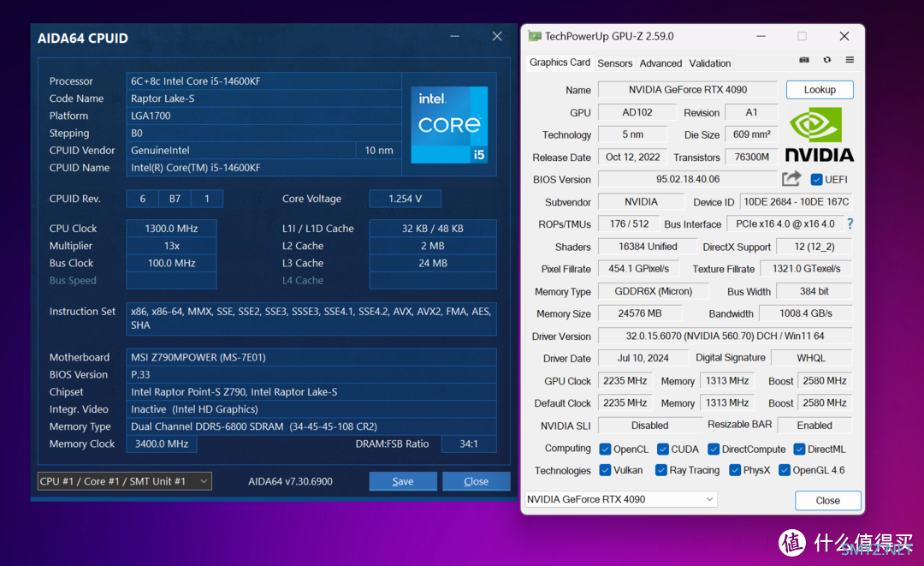Click the Lookup button in GPU-Z
This screenshot has height=566, width=924.
tap(820, 90)
